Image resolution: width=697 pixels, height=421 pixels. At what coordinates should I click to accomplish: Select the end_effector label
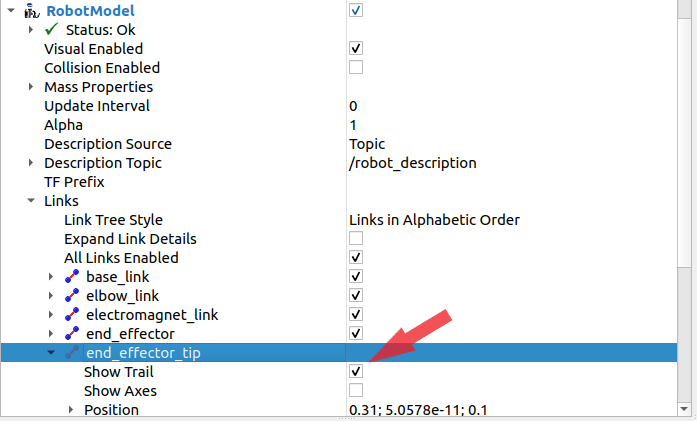pos(130,334)
